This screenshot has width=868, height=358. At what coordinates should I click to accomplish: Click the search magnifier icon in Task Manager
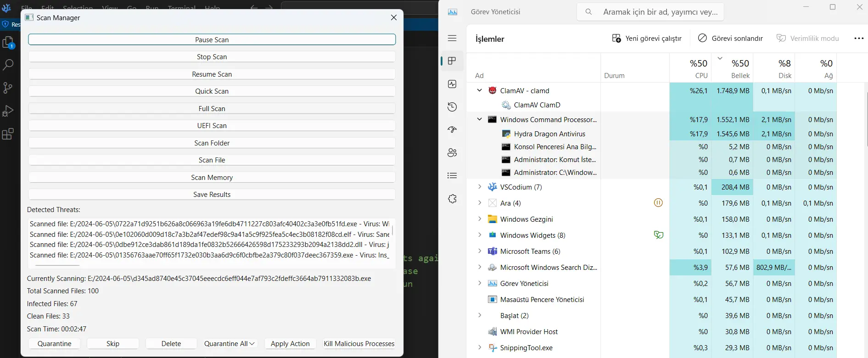pos(588,12)
